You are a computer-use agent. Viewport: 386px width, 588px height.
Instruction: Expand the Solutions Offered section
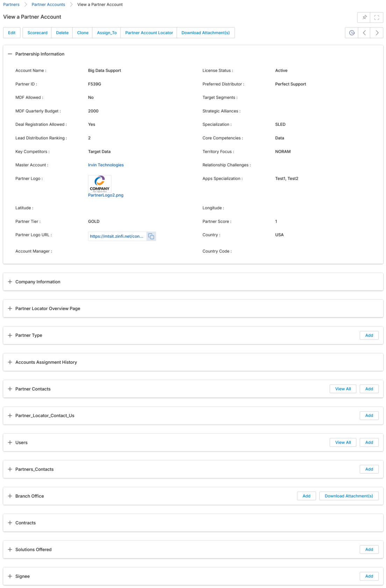point(10,549)
